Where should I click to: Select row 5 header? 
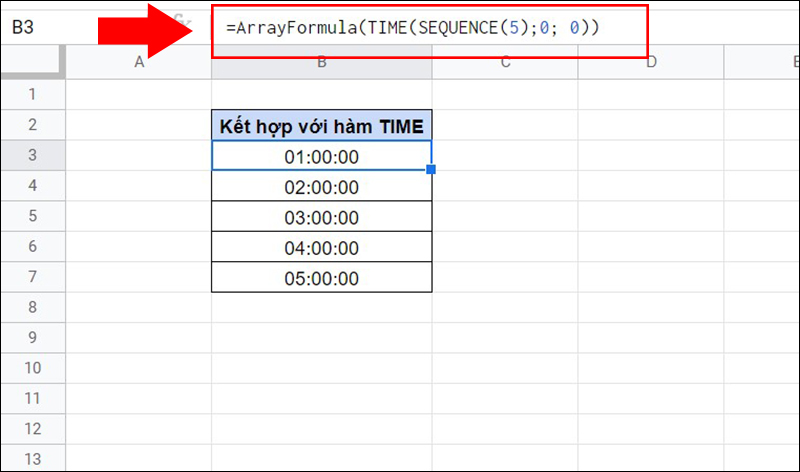click(x=33, y=216)
